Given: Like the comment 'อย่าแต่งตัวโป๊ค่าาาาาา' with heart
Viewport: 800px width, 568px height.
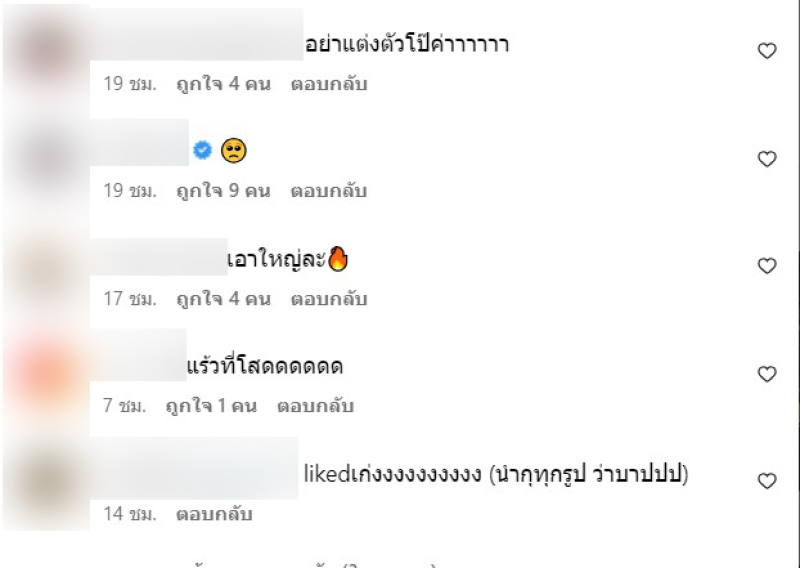Looking at the screenshot, I should [x=767, y=51].
